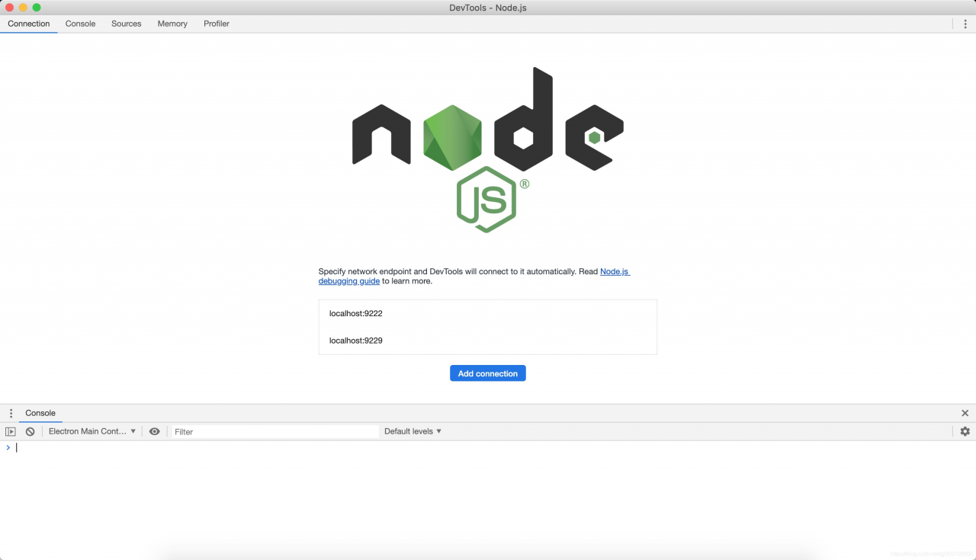Select the localhost:9229 connection entry
The width and height of the screenshot is (976, 560).
tap(356, 341)
